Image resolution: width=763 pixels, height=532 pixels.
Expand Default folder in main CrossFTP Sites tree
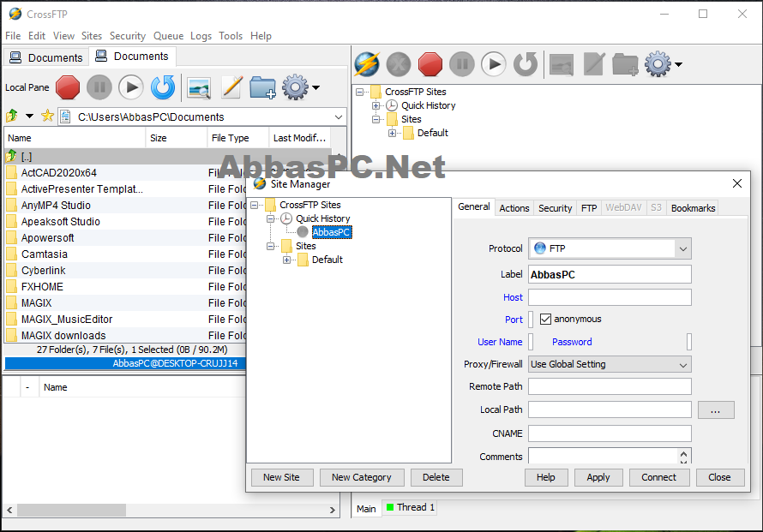[x=392, y=133]
